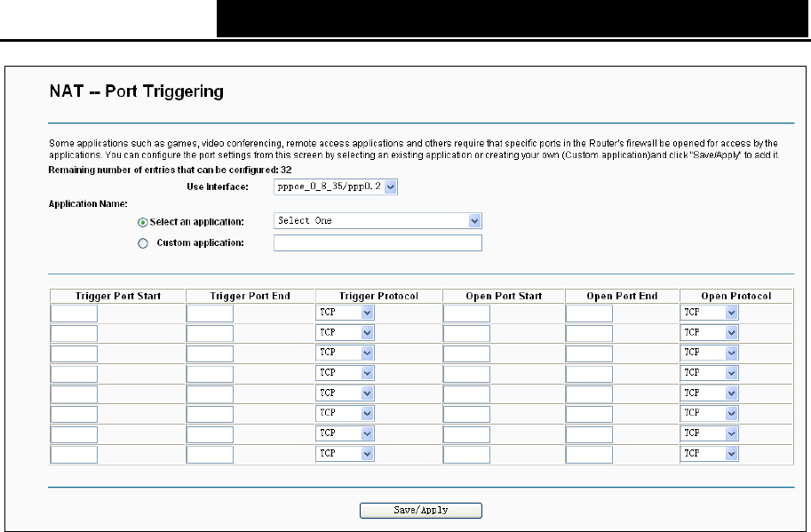Click third row Trigger Port End field
The width and height of the screenshot is (811, 532).
coord(210,353)
